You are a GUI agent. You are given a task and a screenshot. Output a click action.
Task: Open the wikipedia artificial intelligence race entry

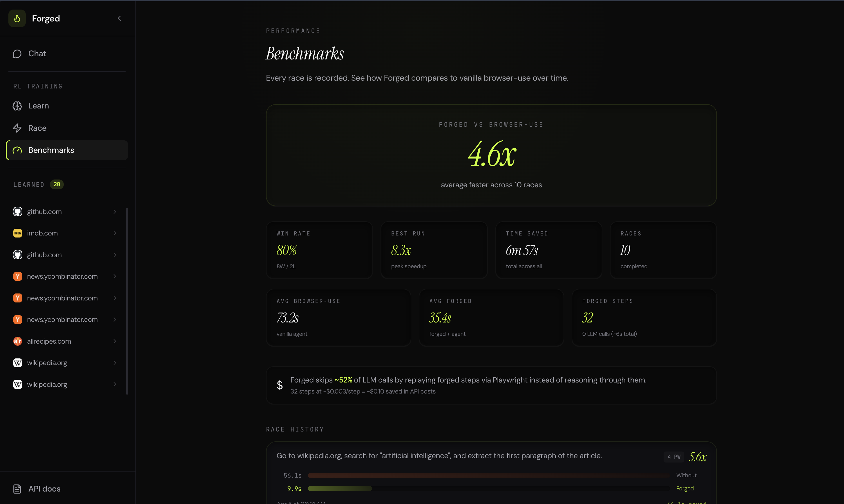coord(439,456)
